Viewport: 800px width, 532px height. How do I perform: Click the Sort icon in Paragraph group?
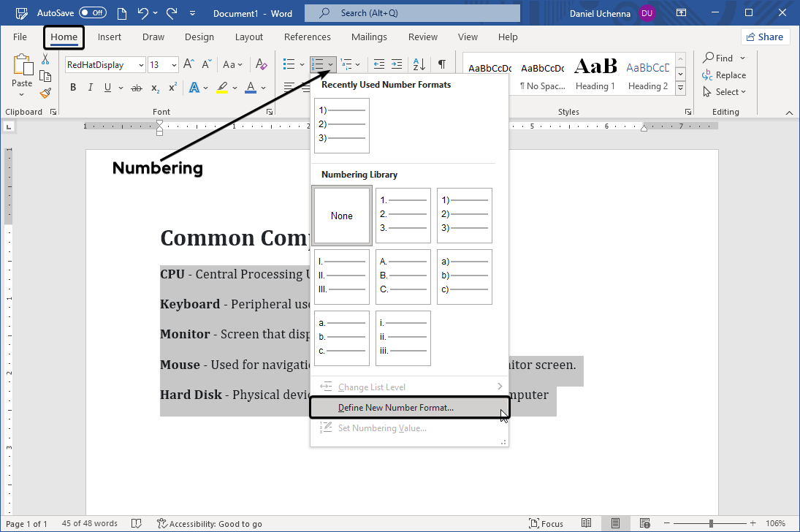(x=419, y=64)
